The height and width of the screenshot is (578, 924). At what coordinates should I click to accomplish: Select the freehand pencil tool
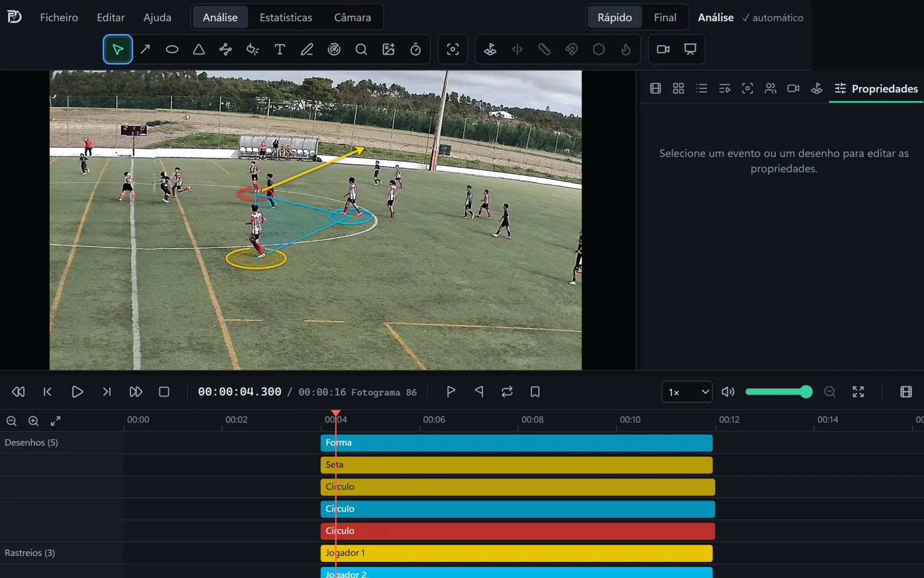coord(307,49)
